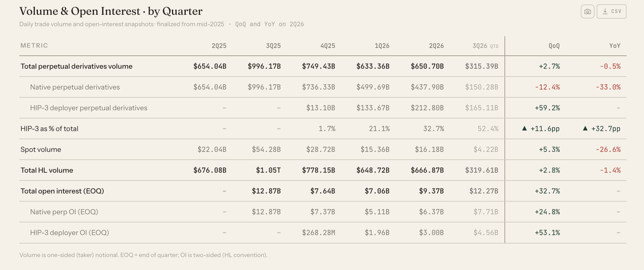Click the 4Q25 column header
Viewport: 644px width, 270px height.
pyautogui.click(x=328, y=46)
